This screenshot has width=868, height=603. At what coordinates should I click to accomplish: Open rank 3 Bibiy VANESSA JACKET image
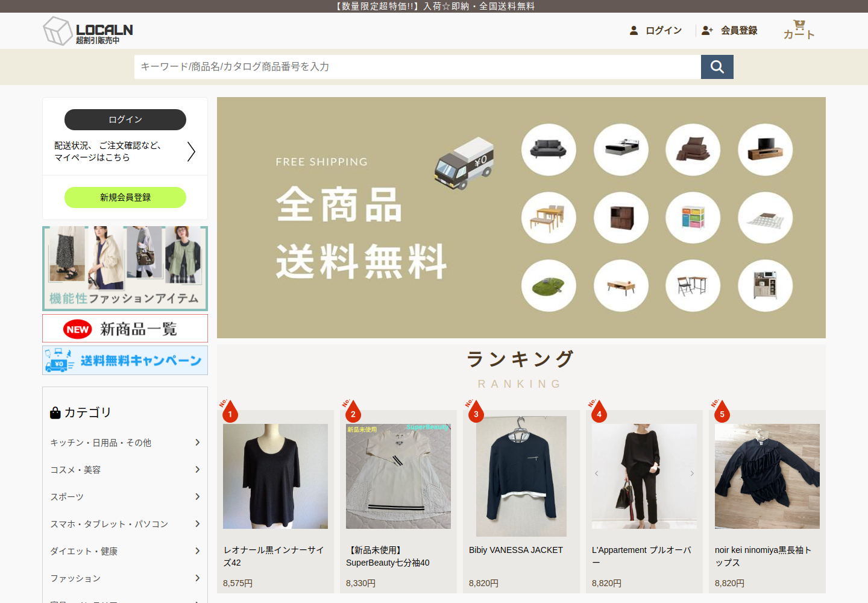coord(521,476)
